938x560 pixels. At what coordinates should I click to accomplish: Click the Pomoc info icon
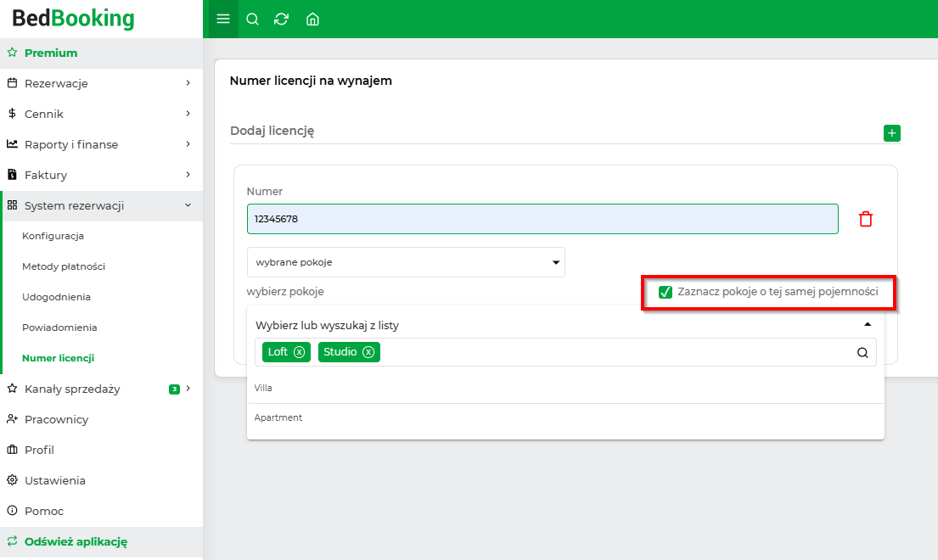[x=12, y=511]
